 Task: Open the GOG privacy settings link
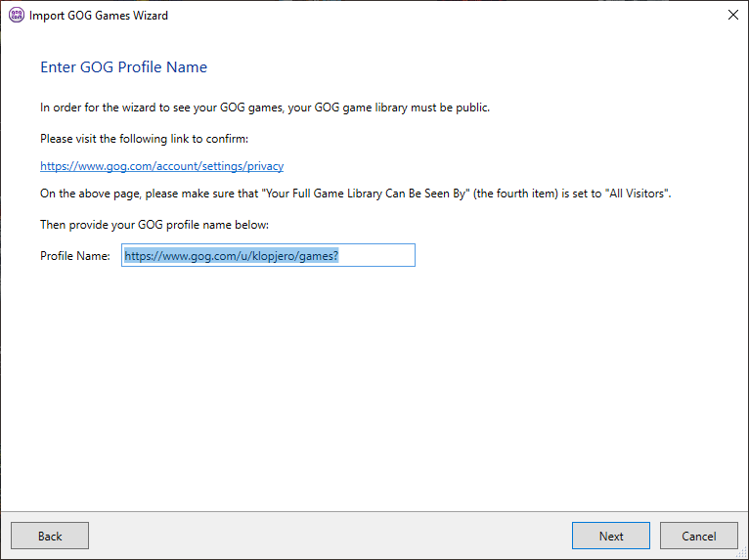162,166
